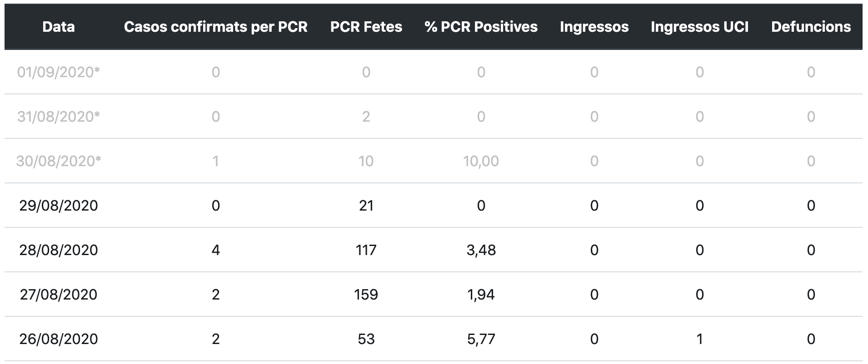Viewport: 868px width, 364px height.
Task: Click the Defuncions column header
Action: (x=811, y=27)
